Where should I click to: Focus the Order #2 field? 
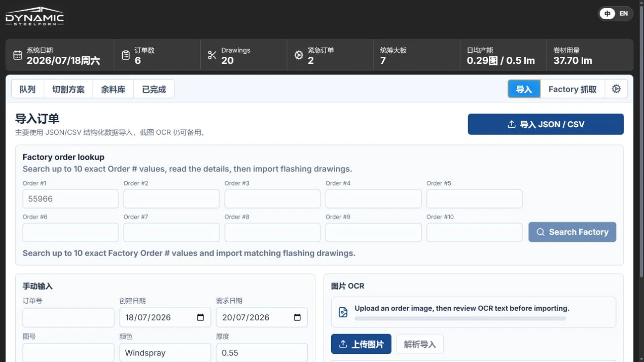[x=171, y=199]
